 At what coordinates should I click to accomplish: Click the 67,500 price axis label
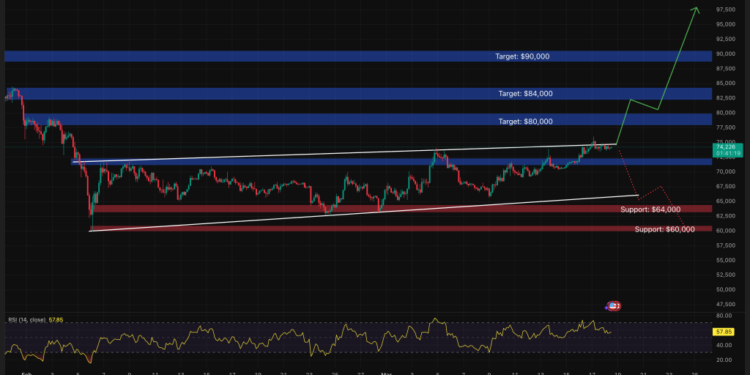(x=726, y=187)
